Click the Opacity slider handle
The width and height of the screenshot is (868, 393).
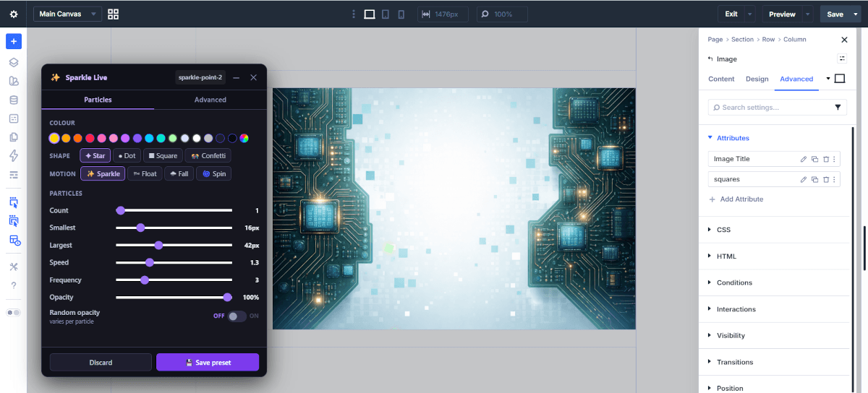tap(227, 297)
